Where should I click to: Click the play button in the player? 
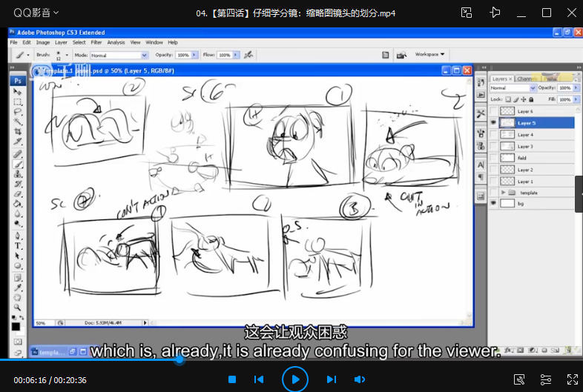(295, 379)
